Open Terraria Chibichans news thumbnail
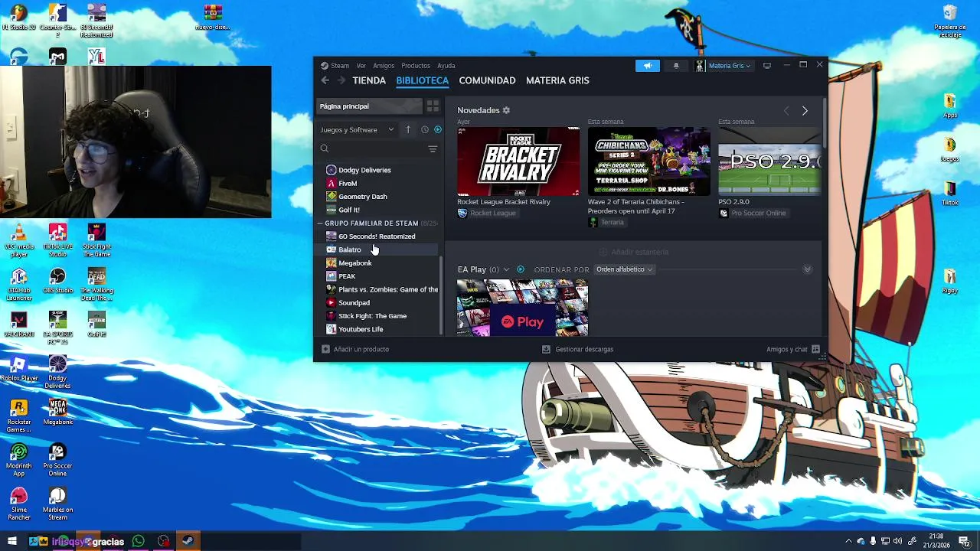The width and height of the screenshot is (980, 551). (x=649, y=161)
